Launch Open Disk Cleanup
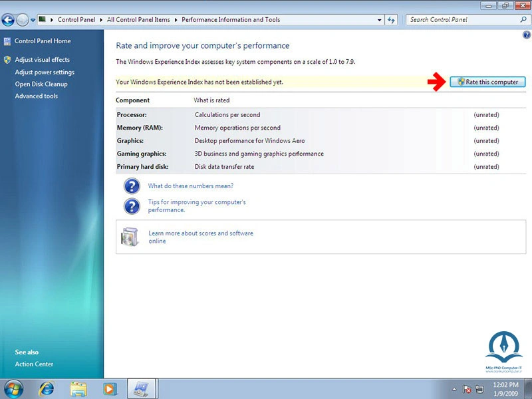 (41, 84)
